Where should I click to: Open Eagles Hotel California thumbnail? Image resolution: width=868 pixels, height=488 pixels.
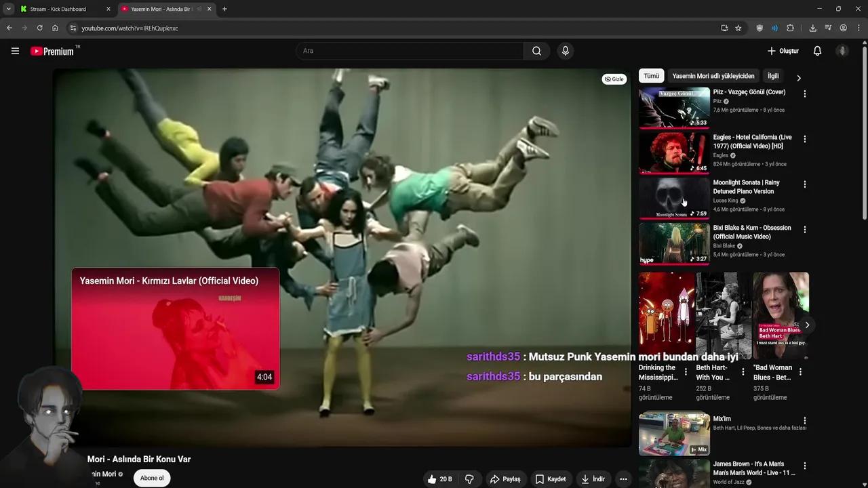point(674,152)
